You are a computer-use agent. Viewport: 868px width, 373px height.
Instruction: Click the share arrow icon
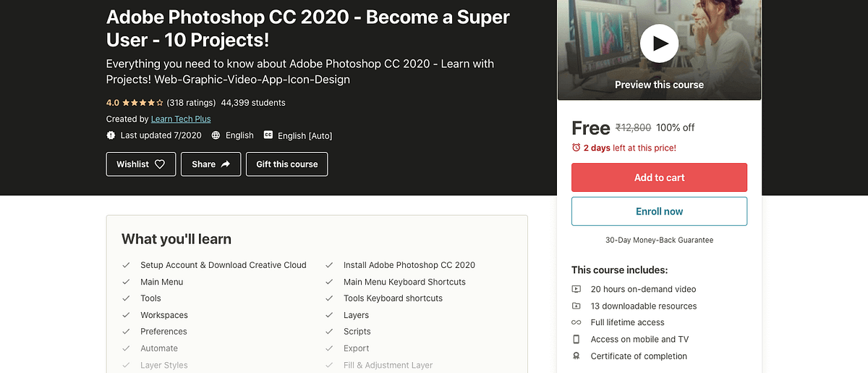[x=226, y=164]
